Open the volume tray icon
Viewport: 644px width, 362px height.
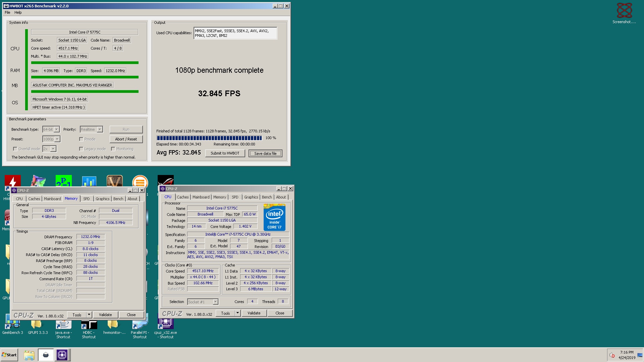pyautogui.click(x=612, y=355)
